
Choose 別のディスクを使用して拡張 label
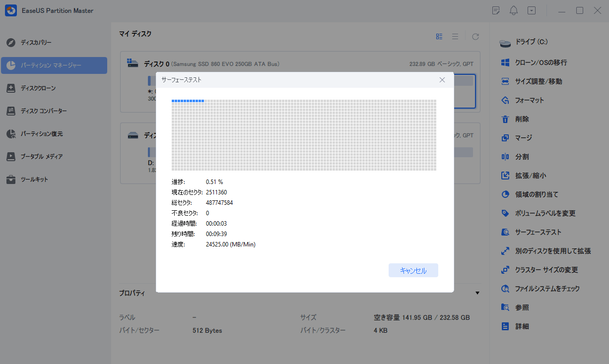553,251
